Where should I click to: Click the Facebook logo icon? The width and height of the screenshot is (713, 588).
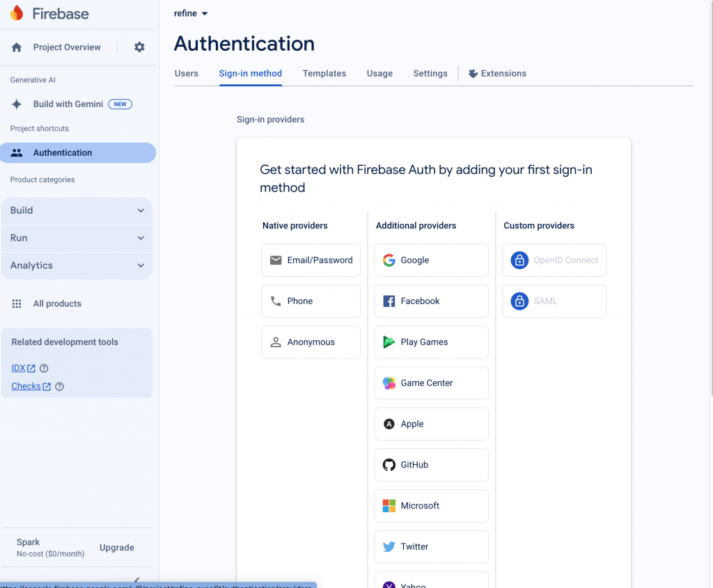389,301
